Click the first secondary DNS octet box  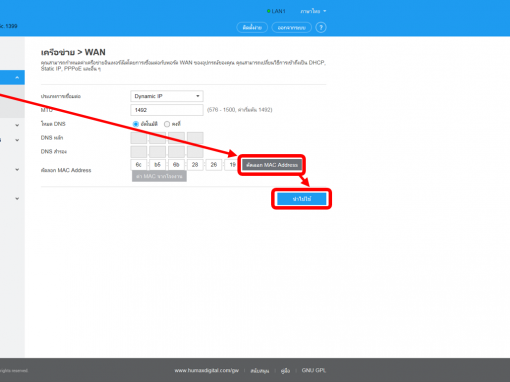[139, 152]
